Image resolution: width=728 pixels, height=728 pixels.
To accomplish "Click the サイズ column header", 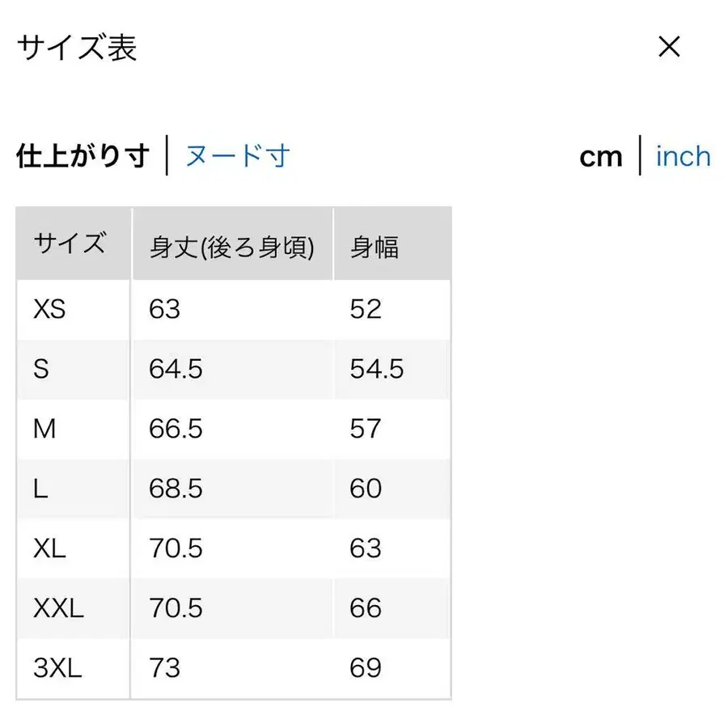I will [x=70, y=241].
